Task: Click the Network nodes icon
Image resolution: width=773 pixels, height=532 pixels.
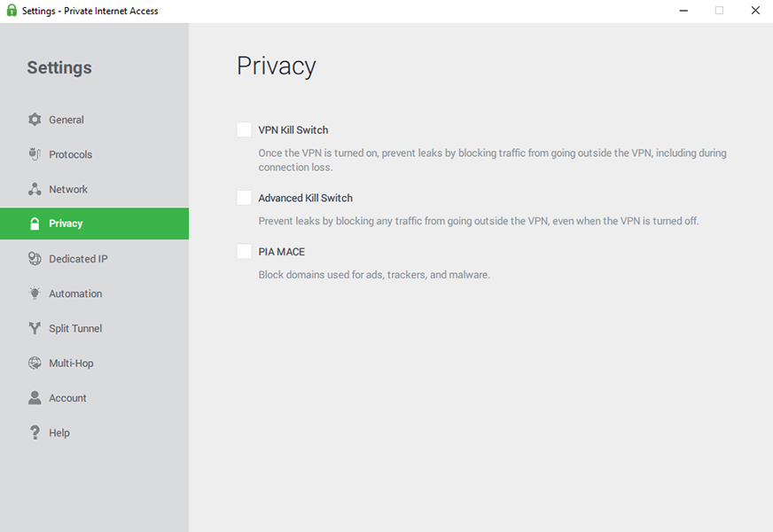Action: pos(35,189)
